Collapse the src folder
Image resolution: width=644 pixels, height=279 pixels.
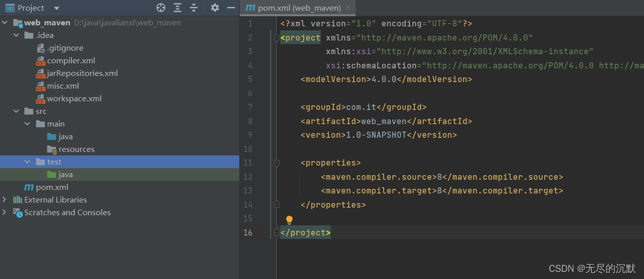coord(16,111)
